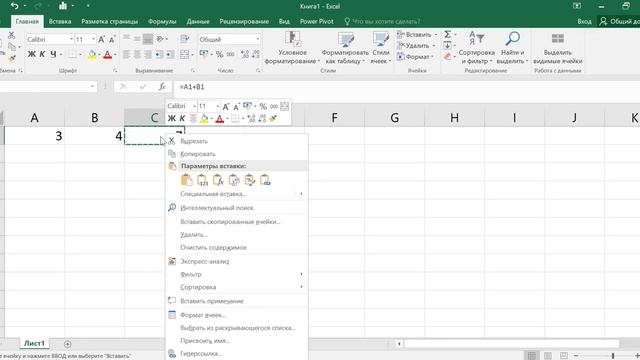Click the fill color bucket in ribbon

click(x=92, y=54)
